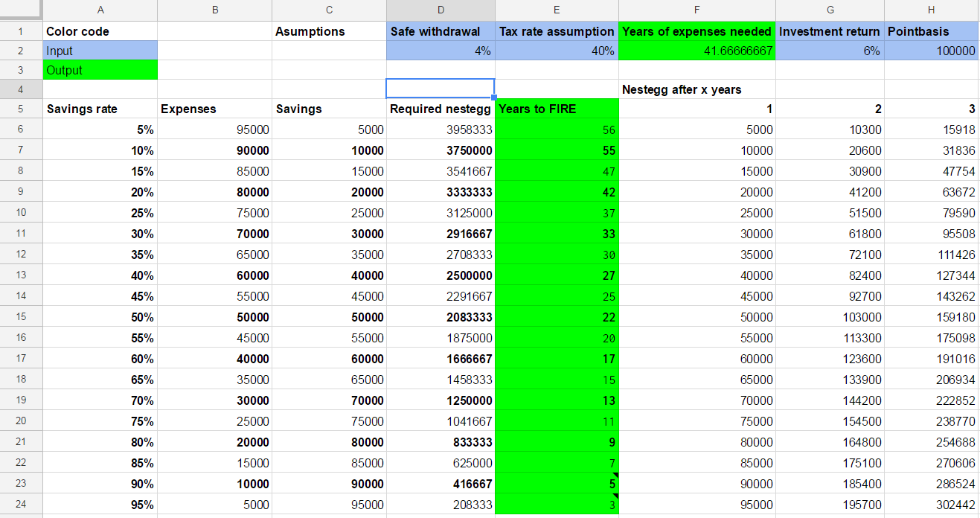Select the 50% savings rate cell
Screen dimensions: 980x518
click(x=100, y=317)
